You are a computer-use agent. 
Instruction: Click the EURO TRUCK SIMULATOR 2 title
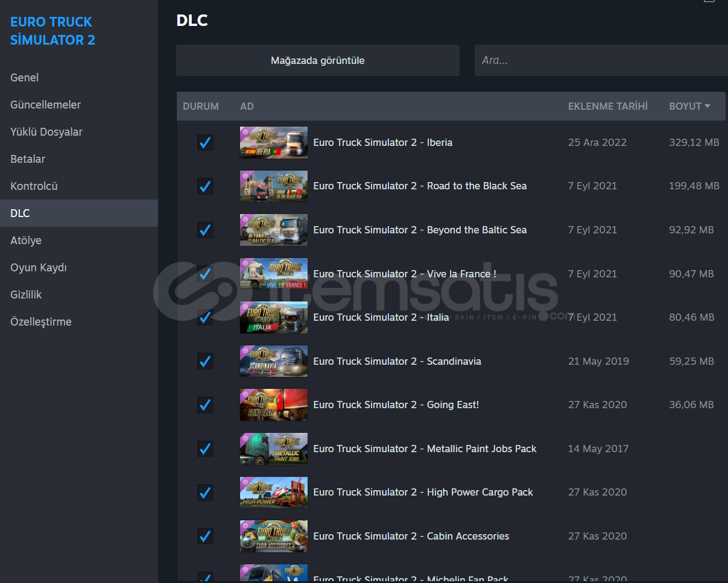53,31
